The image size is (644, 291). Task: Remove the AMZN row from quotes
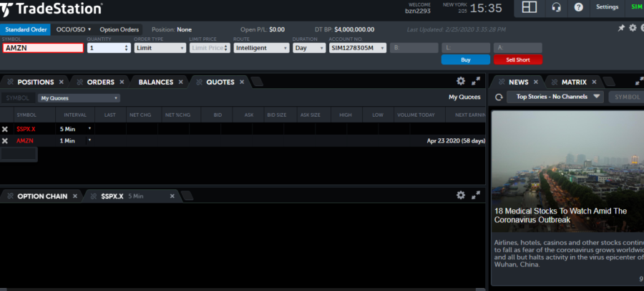(x=5, y=140)
